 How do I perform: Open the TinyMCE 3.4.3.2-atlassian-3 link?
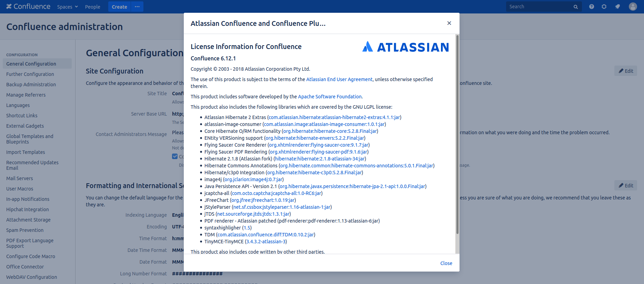(266, 242)
